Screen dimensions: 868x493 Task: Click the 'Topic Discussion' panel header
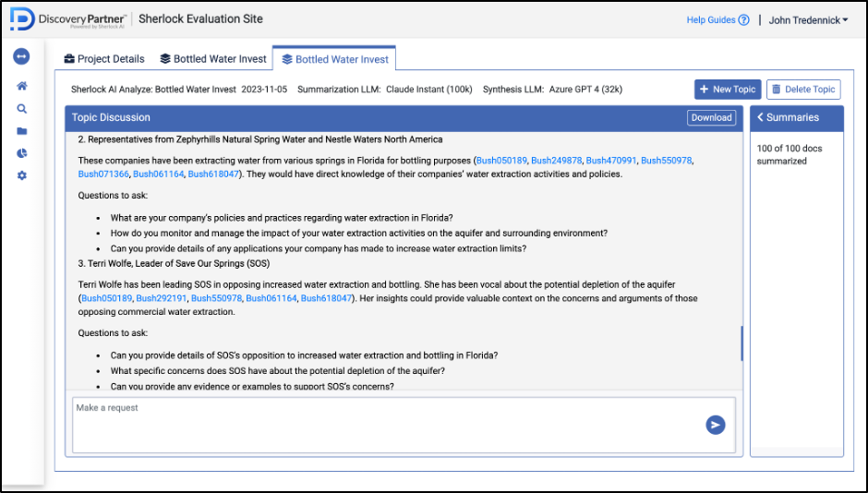click(111, 117)
